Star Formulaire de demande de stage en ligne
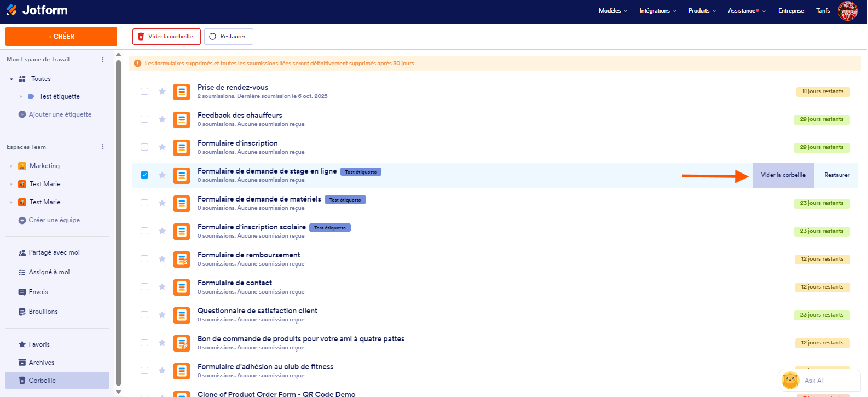The height and width of the screenshot is (397, 868). click(162, 175)
